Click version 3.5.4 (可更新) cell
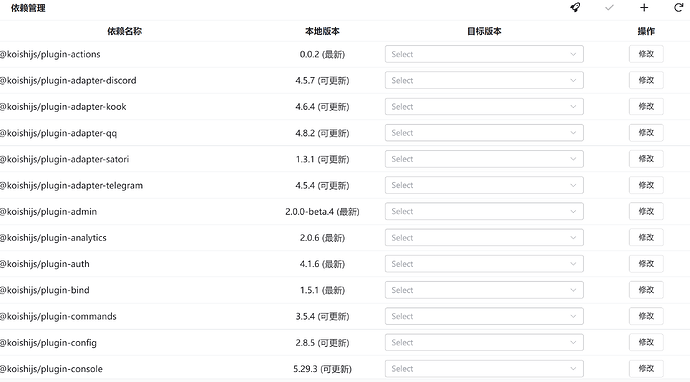 [x=323, y=316]
